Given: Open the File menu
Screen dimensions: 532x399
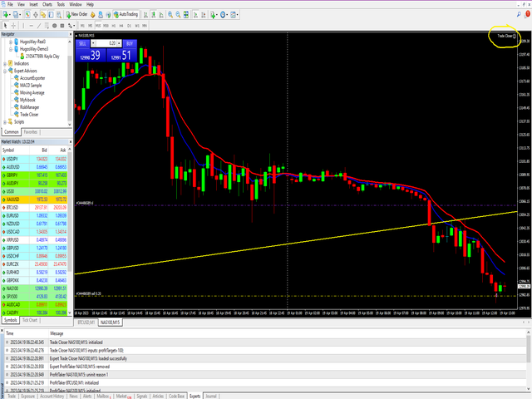Looking at the screenshot, I should tap(10, 4).
